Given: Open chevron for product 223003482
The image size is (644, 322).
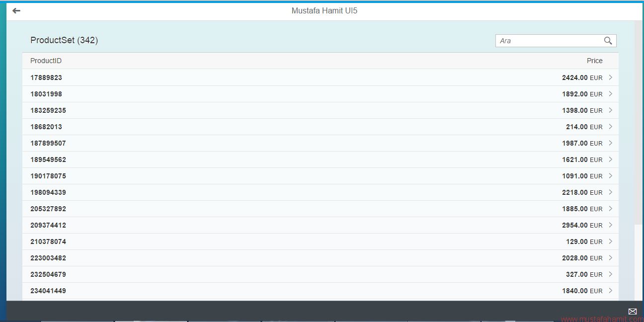Looking at the screenshot, I should tap(610, 258).
